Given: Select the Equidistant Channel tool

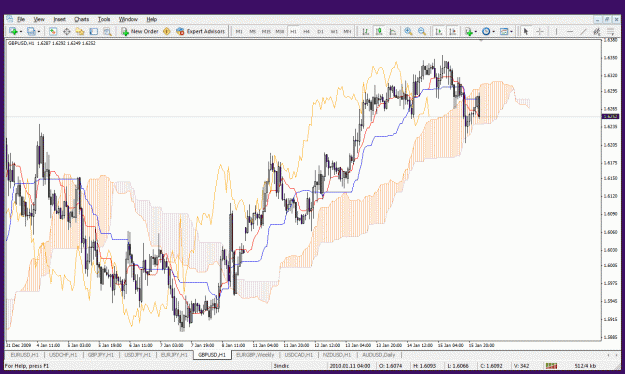Looking at the screenshot, I should coord(597,31).
